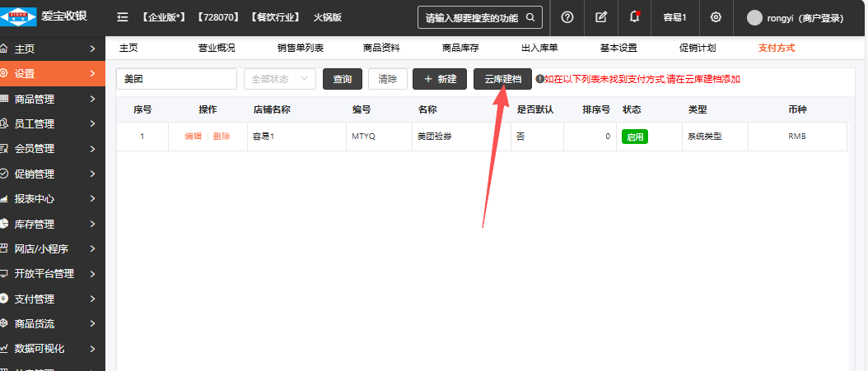The width and height of the screenshot is (868, 371).
Task: Open the notification bell icon
Action: [634, 17]
